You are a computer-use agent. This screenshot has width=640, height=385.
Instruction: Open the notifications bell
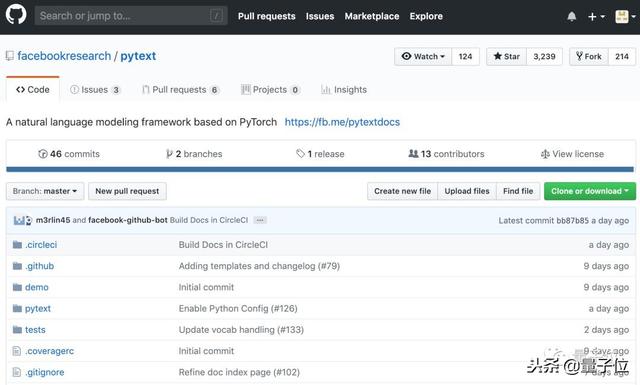click(571, 16)
